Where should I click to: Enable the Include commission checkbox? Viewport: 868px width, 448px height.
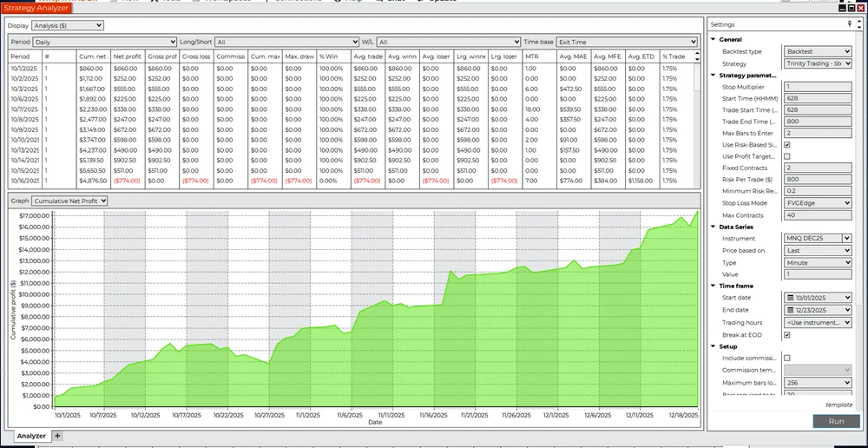coord(787,359)
